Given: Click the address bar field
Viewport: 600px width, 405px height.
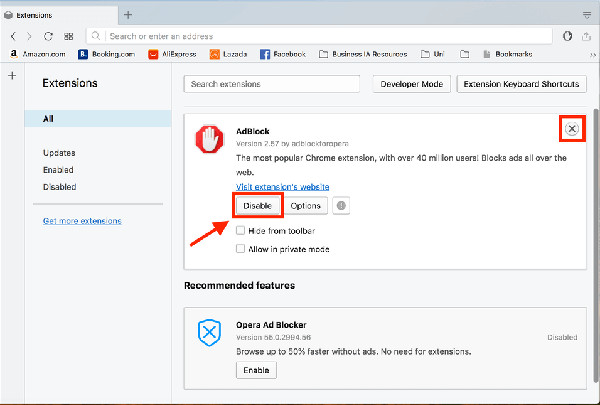Looking at the screenshot, I should coord(319,36).
